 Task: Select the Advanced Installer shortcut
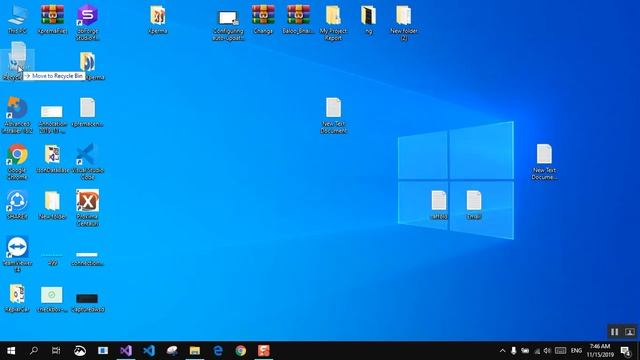pos(17,115)
